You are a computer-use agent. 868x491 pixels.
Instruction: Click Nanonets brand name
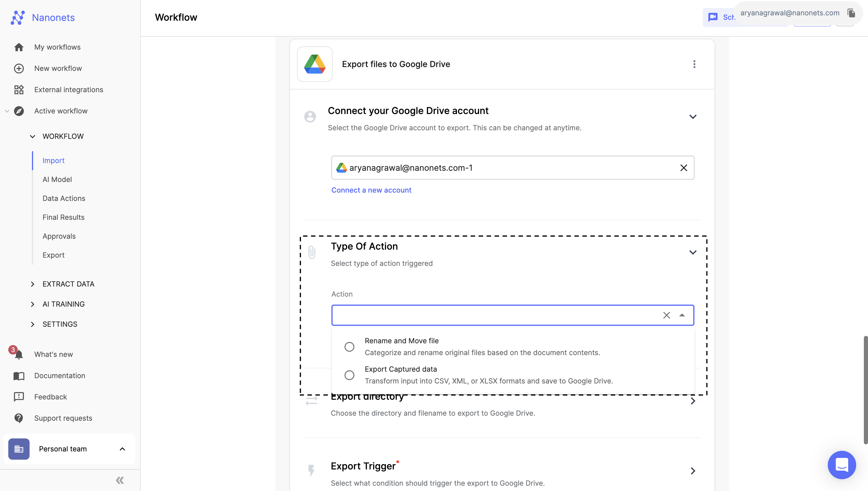(x=53, y=17)
